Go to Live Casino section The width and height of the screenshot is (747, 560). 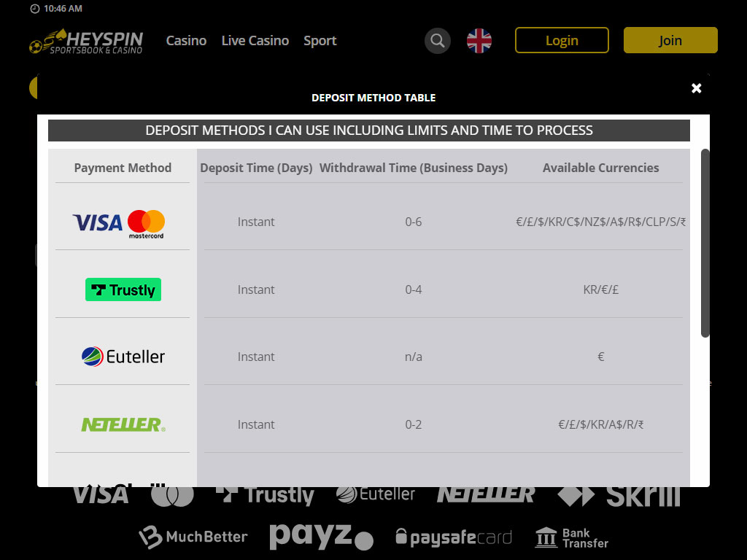255,41
